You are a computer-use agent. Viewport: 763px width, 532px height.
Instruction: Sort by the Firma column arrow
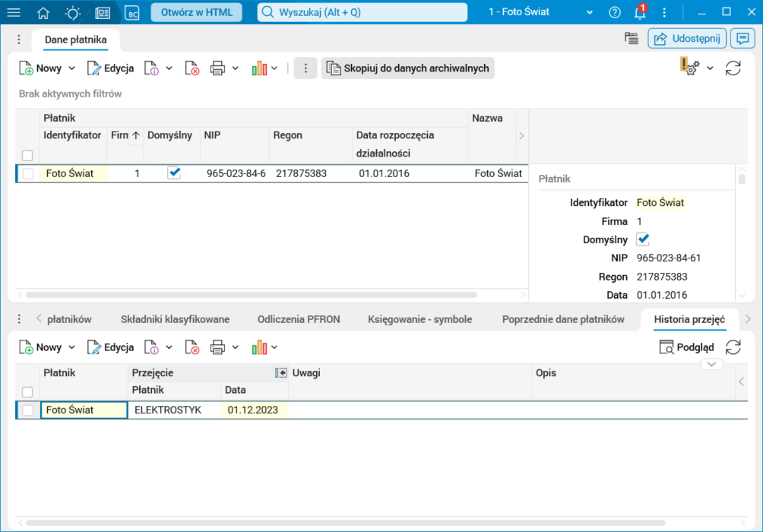point(136,136)
